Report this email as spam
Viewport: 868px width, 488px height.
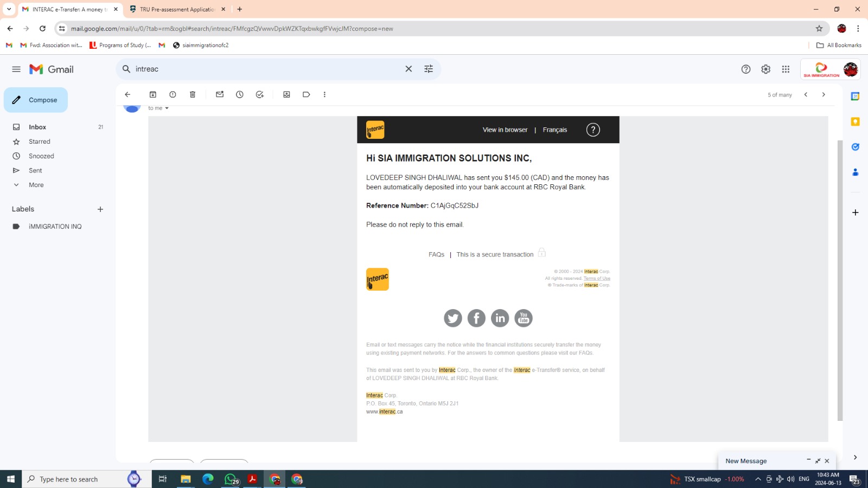[173, 94]
